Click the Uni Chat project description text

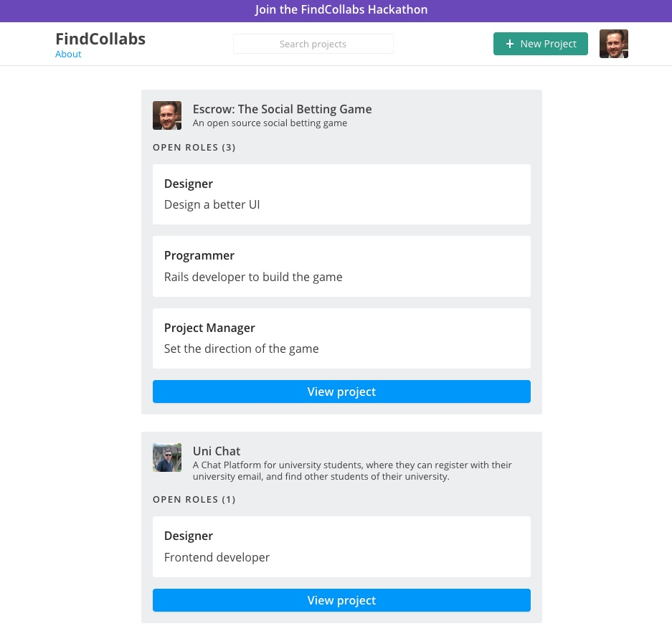tap(351, 471)
